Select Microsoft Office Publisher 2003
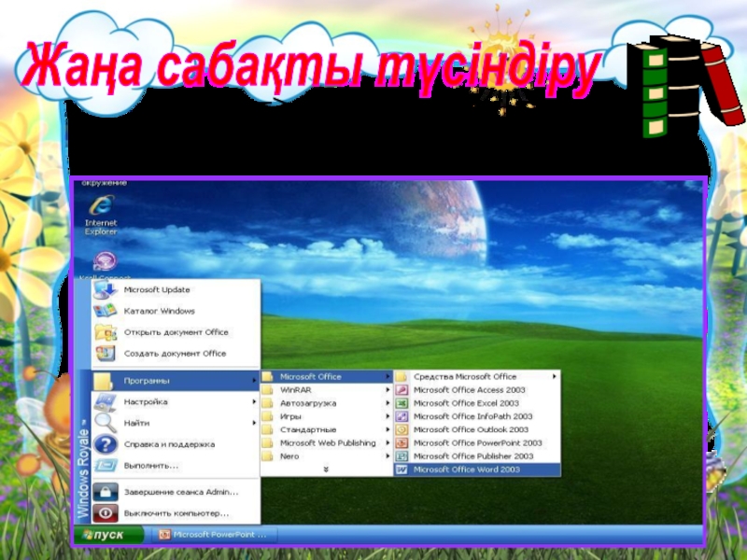Screen dimensions: 747x560 pos(472,456)
